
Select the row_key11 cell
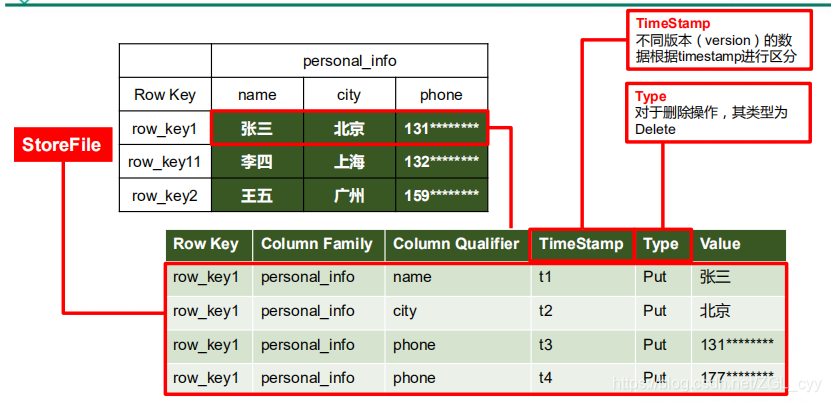pyautogui.click(x=165, y=162)
